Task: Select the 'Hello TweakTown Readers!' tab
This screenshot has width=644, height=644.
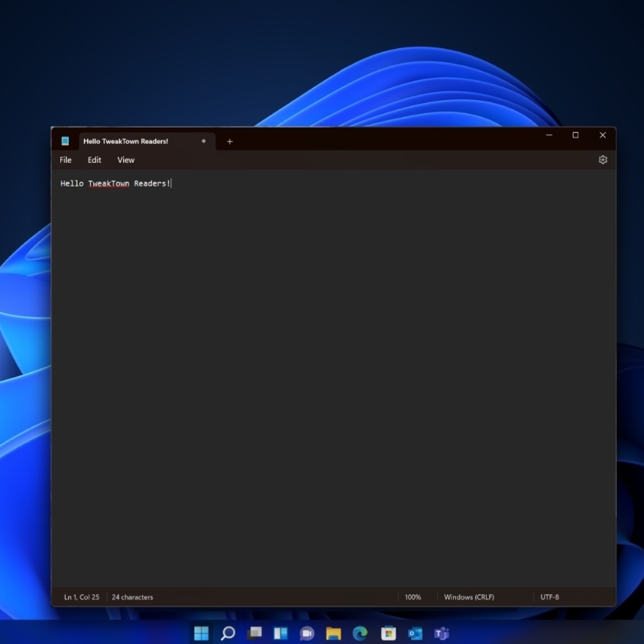Action: click(147, 141)
